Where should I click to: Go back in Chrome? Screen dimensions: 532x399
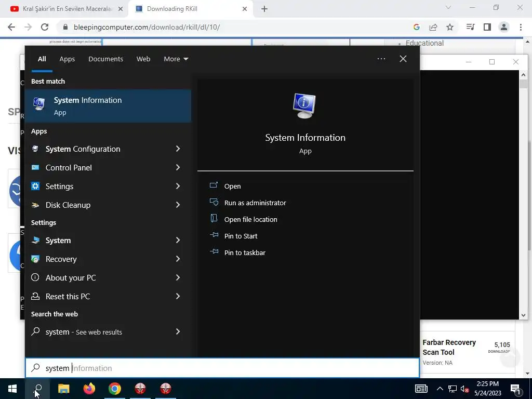11,27
